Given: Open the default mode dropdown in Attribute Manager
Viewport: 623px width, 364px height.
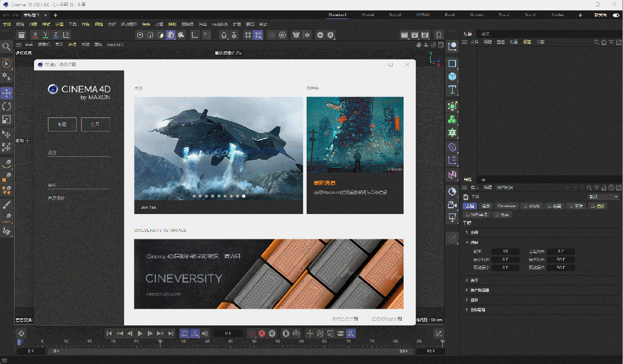Looking at the screenshot, I should click(603, 197).
